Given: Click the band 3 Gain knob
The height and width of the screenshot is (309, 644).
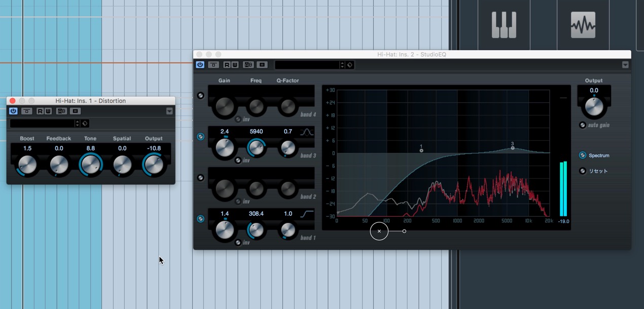Looking at the screenshot, I should click(225, 147).
